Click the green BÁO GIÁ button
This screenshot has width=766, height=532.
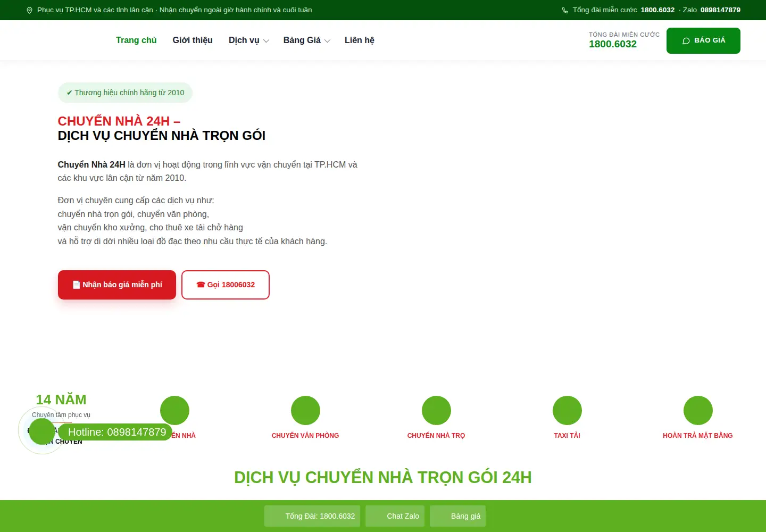(703, 40)
